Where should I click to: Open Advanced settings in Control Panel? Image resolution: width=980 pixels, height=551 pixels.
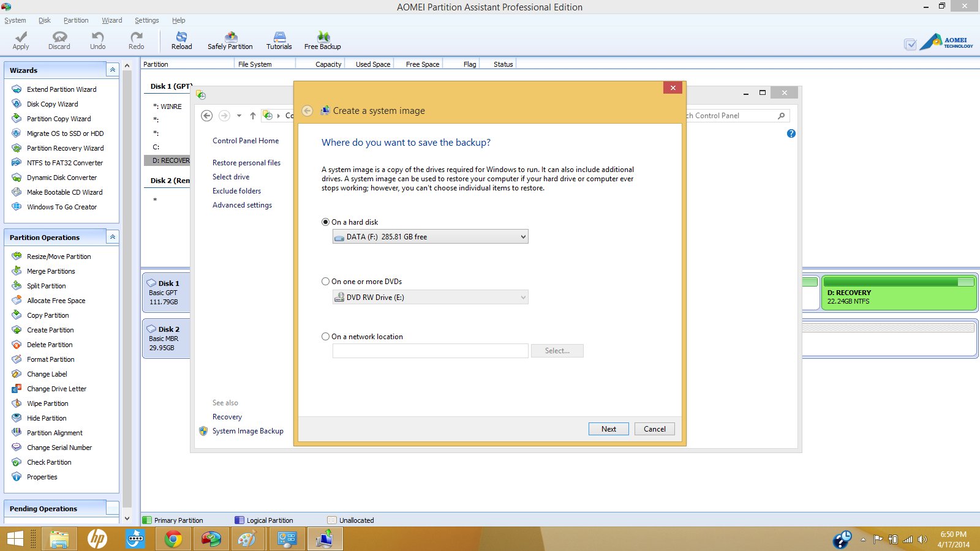242,205
